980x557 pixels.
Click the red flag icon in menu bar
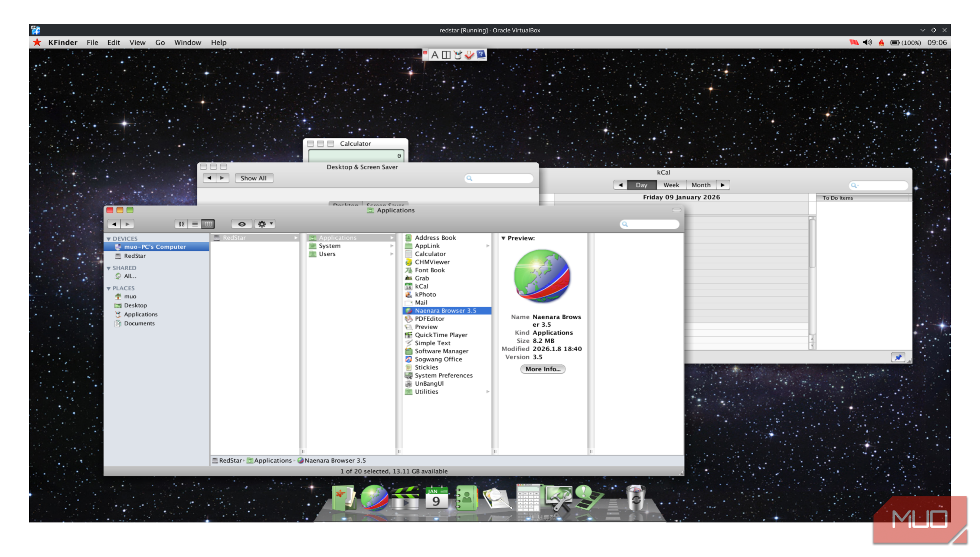854,42
